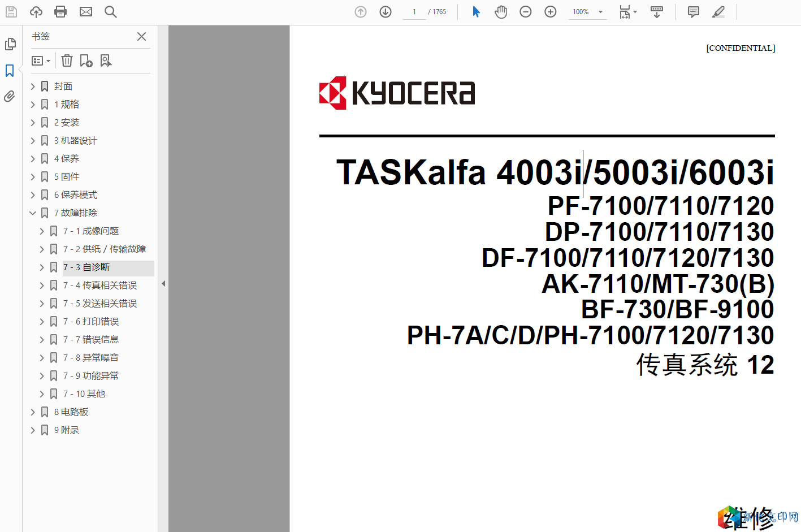Screen dimensions: 801x532
Task: Toggle the page thumbnails panel icon
Action: tap(10, 44)
